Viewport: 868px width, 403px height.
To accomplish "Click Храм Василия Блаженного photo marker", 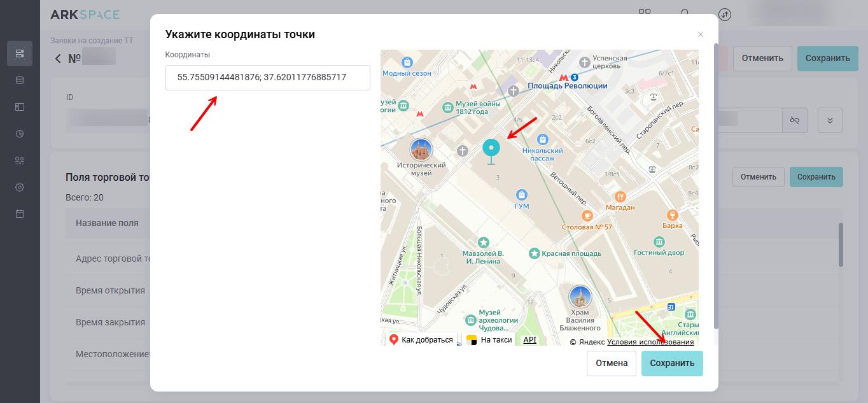I will coord(579,297).
